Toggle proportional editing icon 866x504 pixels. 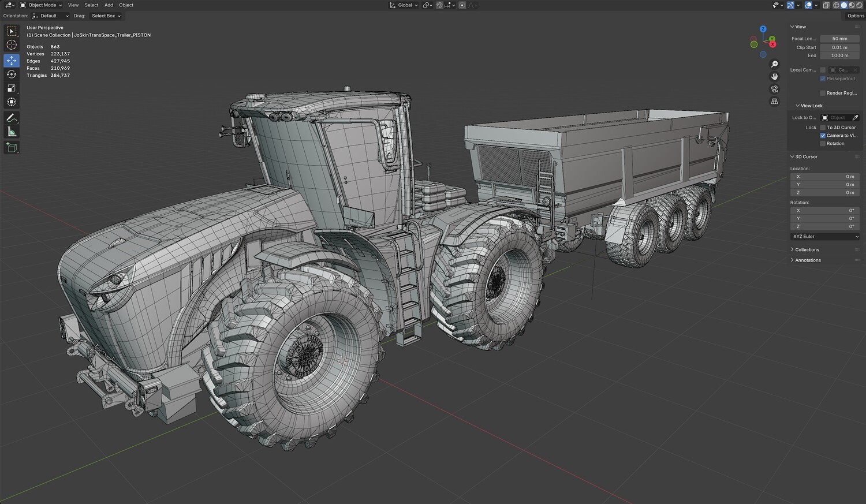pos(462,5)
